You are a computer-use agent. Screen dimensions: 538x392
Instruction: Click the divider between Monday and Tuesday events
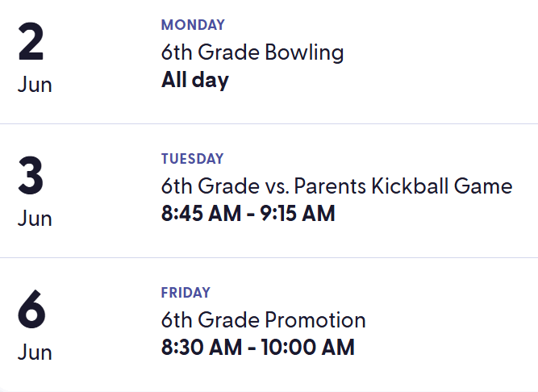(x=269, y=124)
